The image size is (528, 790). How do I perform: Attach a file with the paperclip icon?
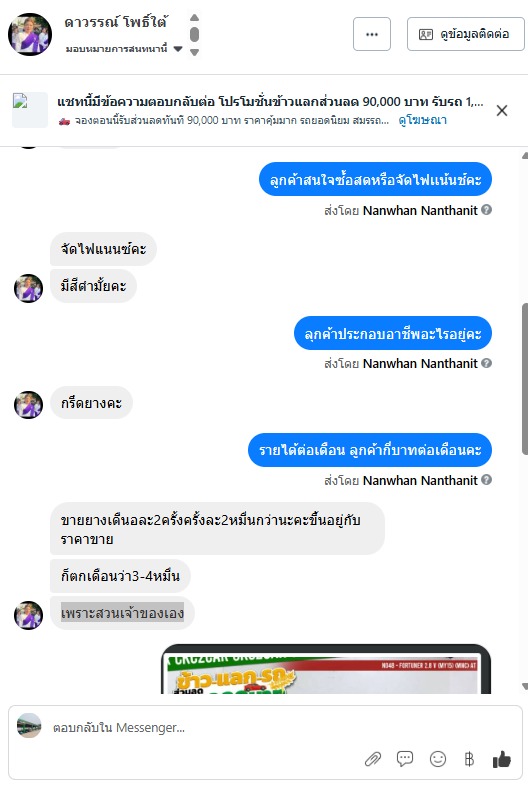click(x=373, y=759)
